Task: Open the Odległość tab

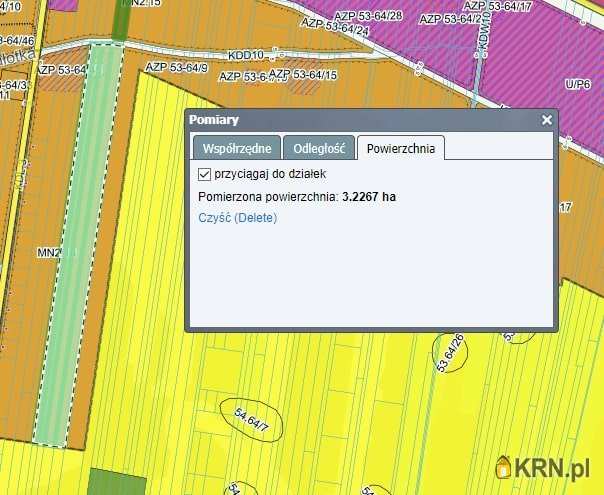Action: tap(318, 148)
